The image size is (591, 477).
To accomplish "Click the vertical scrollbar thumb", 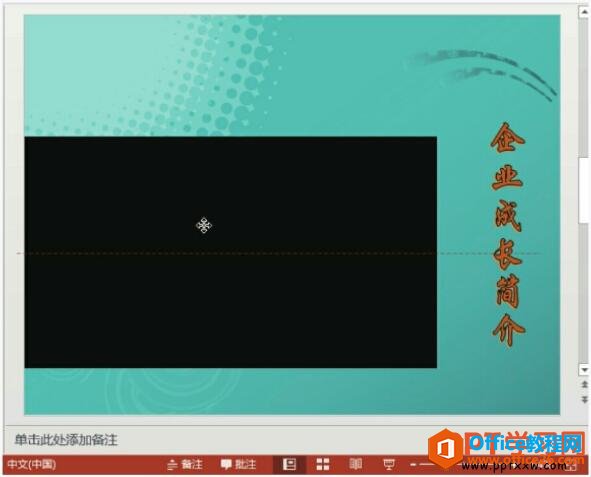I will tap(585, 190).
